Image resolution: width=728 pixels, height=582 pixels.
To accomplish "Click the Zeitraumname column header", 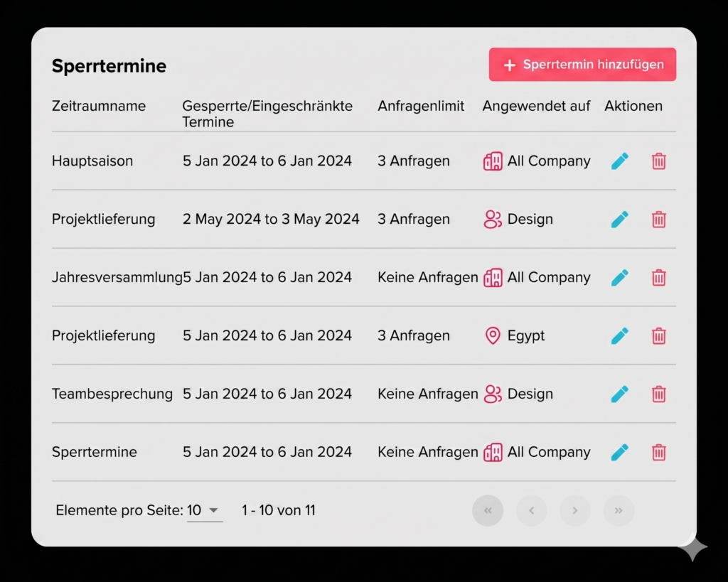I will [x=99, y=107].
